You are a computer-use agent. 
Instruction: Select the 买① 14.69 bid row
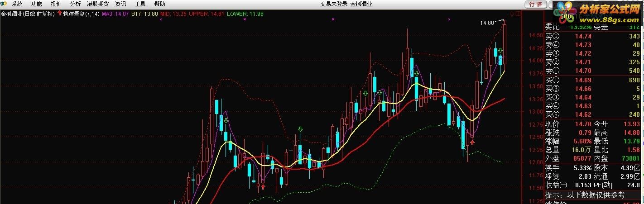point(593,81)
